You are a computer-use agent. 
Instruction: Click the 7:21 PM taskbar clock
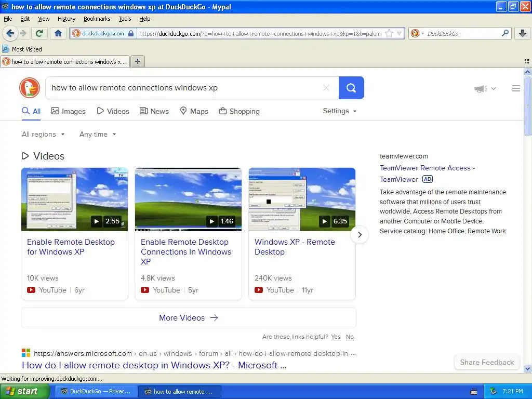click(x=512, y=392)
